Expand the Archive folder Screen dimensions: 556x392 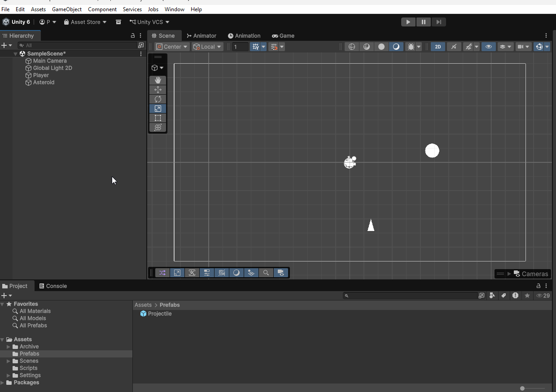[9, 347]
